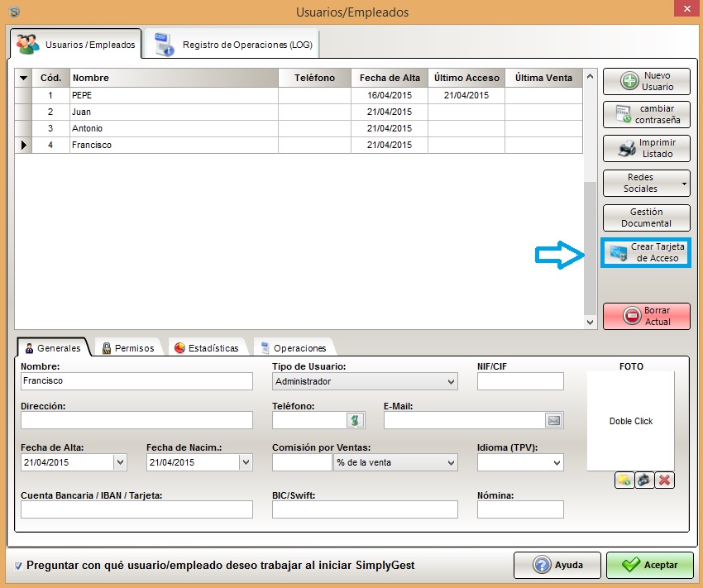Click the BIC/Swift input field
The image size is (703, 588).
pyautogui.click(x=365, y=509)
